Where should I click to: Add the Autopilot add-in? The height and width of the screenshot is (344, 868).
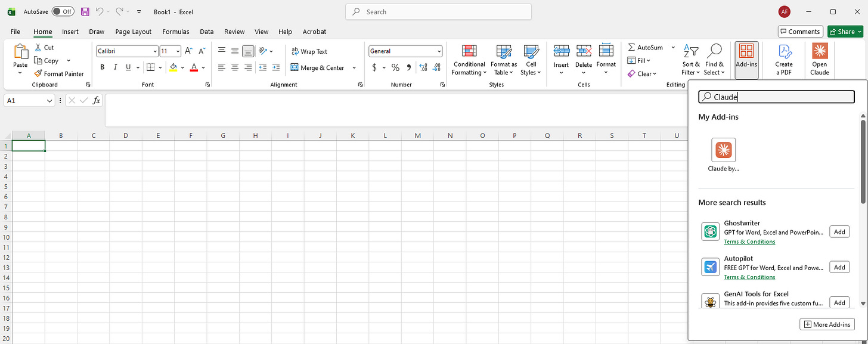pos(839,267)
